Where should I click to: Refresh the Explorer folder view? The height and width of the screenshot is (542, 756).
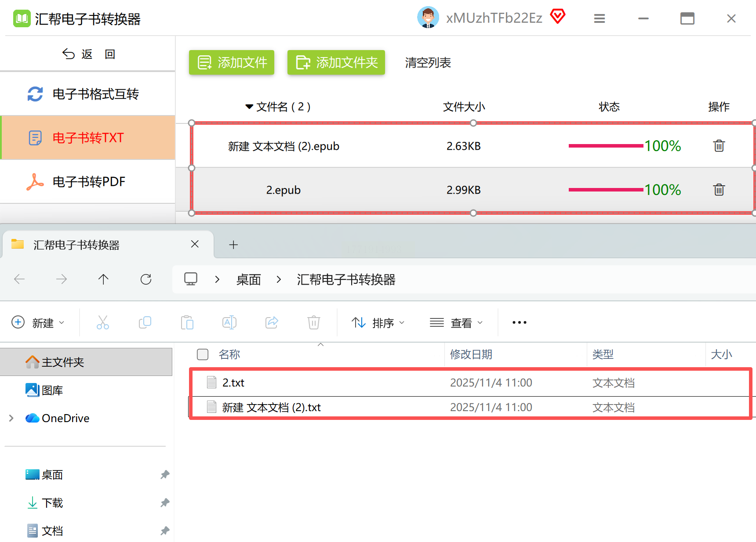[x=146, y=279]
